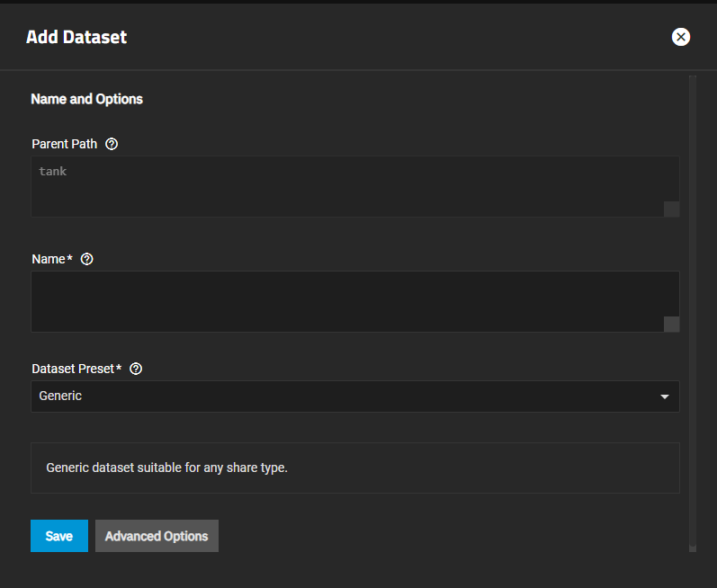Close the Add Dataset dialog
The image size is (717, 588).
click(x=681, y=37)
